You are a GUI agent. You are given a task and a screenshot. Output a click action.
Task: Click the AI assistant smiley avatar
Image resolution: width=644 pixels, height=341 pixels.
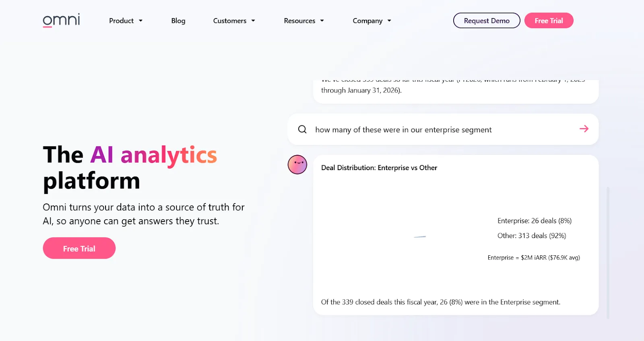[297, 164]
